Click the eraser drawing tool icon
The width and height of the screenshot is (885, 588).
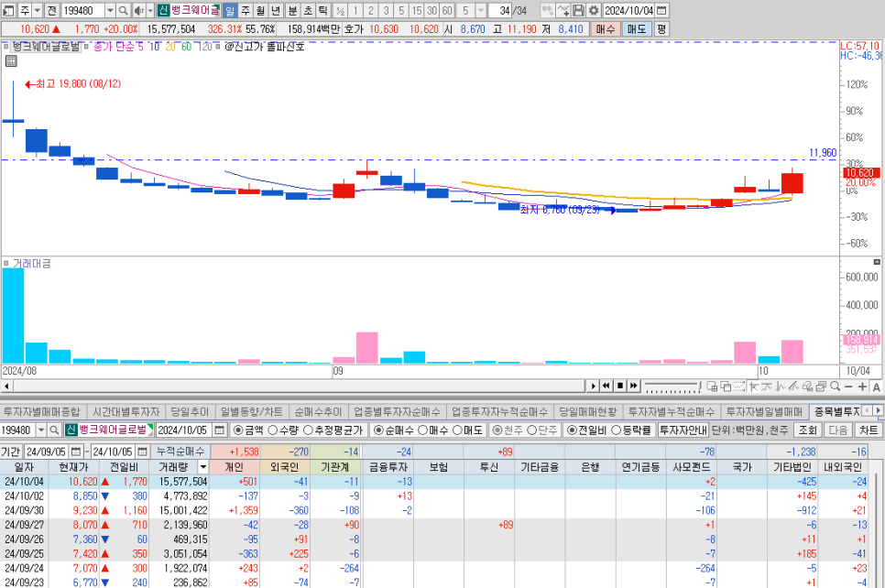pyautogui.click(x=808, y=387)
